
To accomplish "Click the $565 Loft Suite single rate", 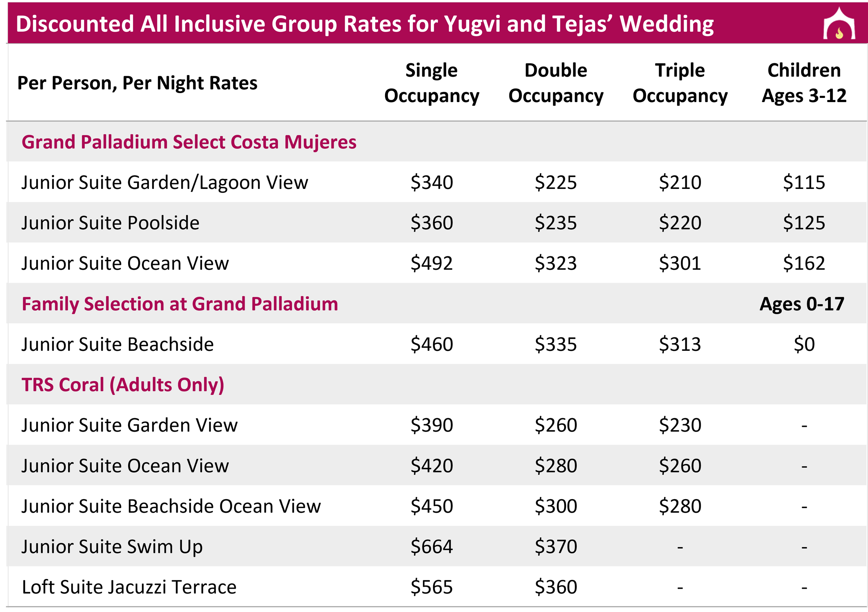I will pos(431,587).
